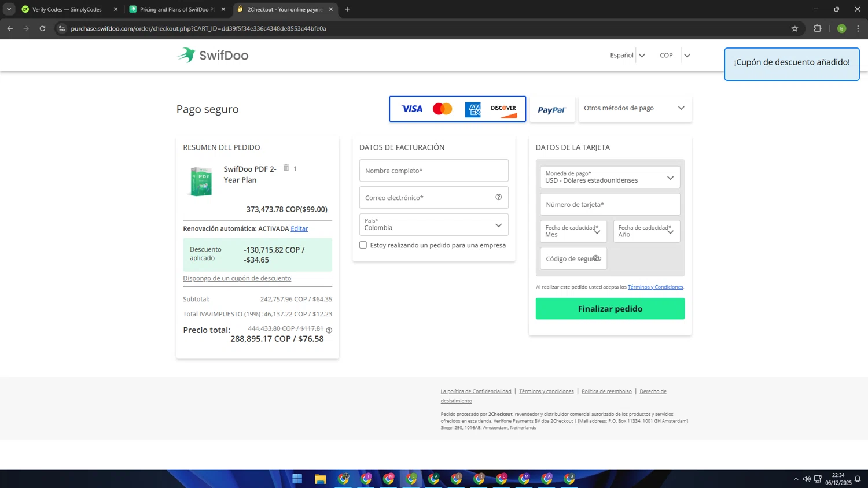This screenshot has width=868, height=488.
Task: Close the 2Checkout tab
Action: pos(331,9)
